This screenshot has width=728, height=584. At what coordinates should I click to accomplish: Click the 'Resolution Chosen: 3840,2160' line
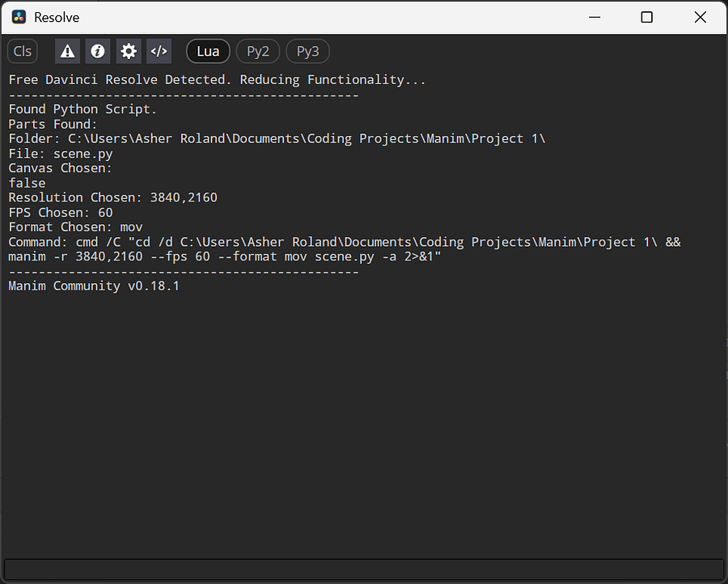112,197
